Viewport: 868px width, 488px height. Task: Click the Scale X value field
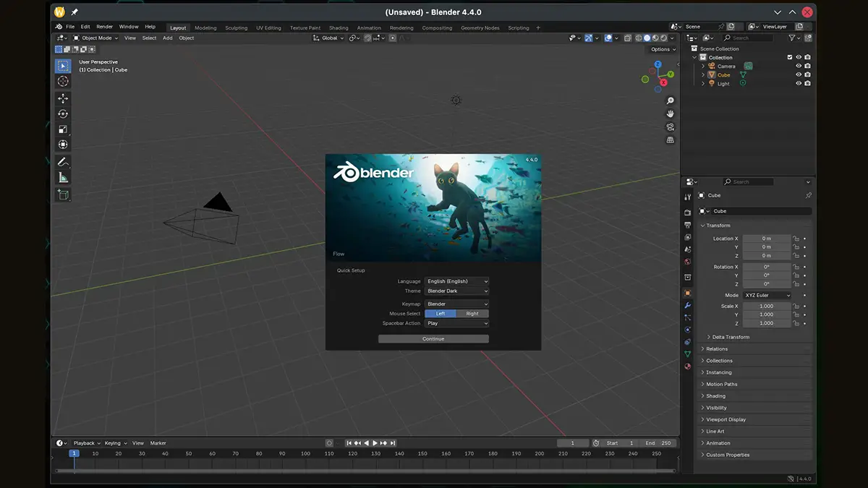[766, 306]
